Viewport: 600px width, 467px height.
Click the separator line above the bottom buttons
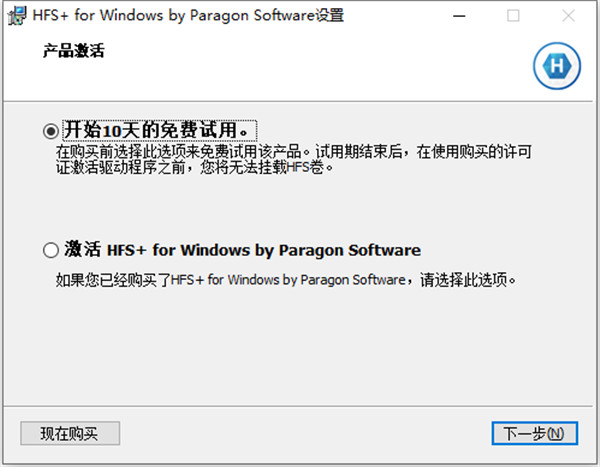coord(298,406)
